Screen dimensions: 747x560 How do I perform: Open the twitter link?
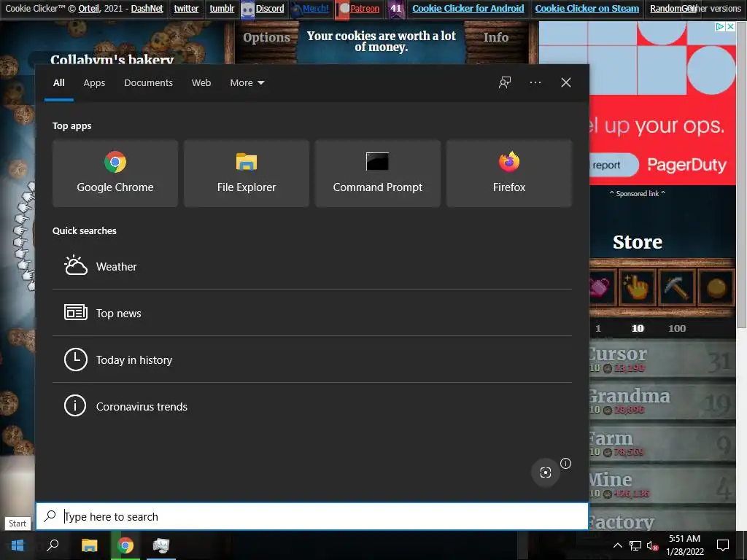coord(186,9)
